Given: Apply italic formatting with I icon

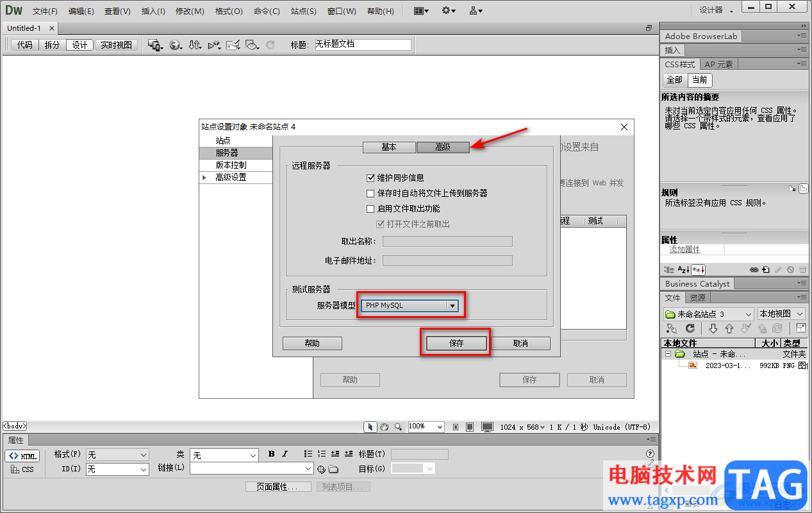Looking at the screenshot, I should (x=285, y=454).
